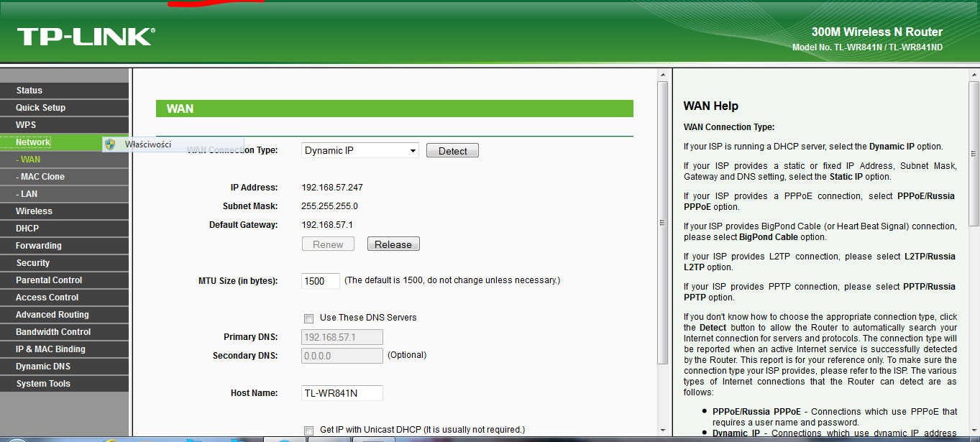
Task: Go to the LAN settings page
Action: click(29, 194)
